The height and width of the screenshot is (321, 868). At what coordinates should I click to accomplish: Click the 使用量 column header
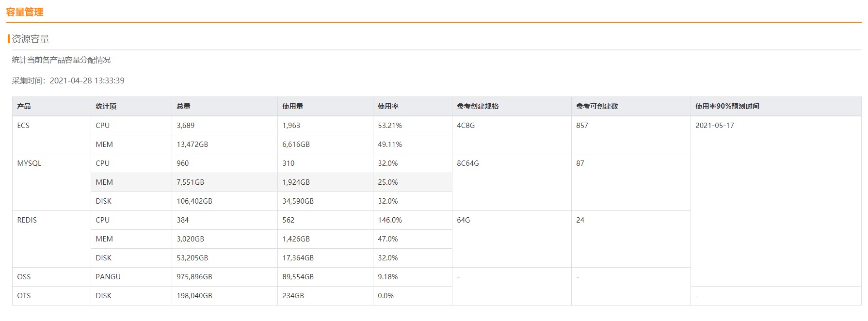292,106
